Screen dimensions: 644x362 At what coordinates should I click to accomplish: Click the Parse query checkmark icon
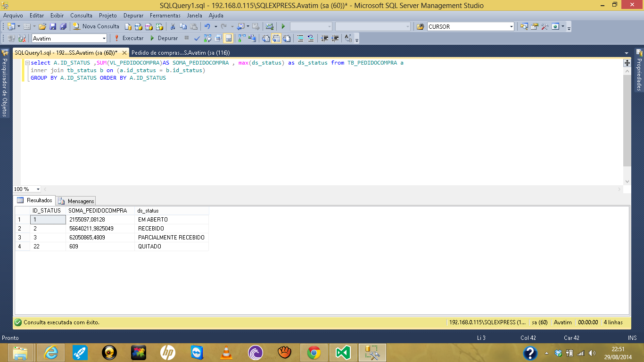(x=197, y=38)
